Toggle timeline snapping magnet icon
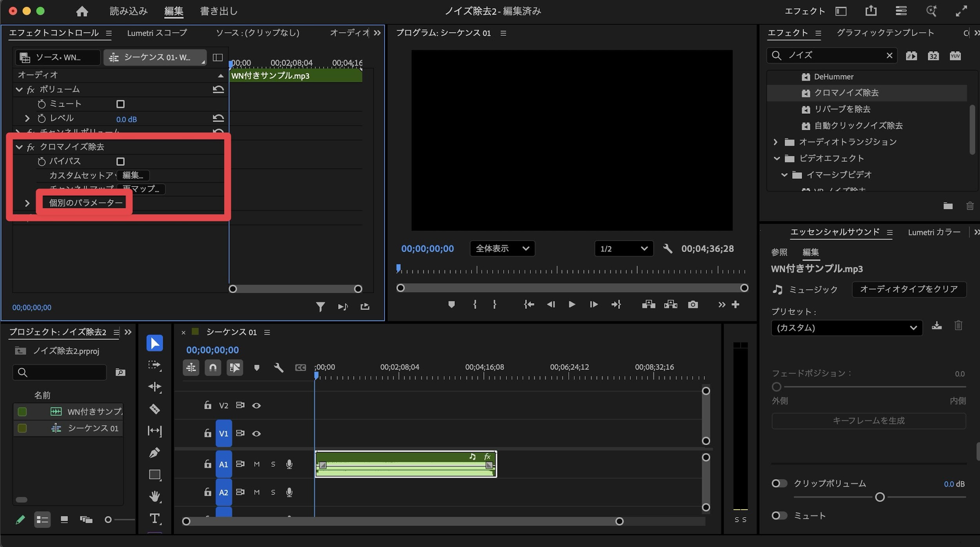Viewport: 980px width, 547px height. (x=212, y=368)
